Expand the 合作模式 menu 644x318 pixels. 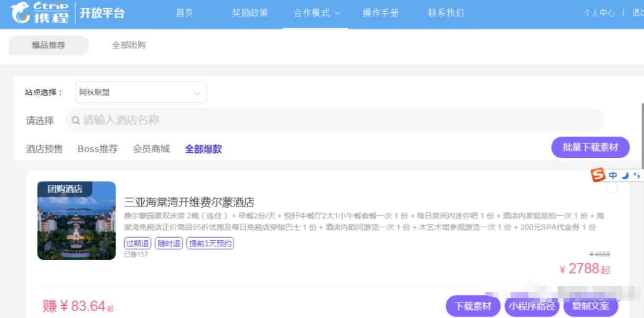tap(316, 13)
